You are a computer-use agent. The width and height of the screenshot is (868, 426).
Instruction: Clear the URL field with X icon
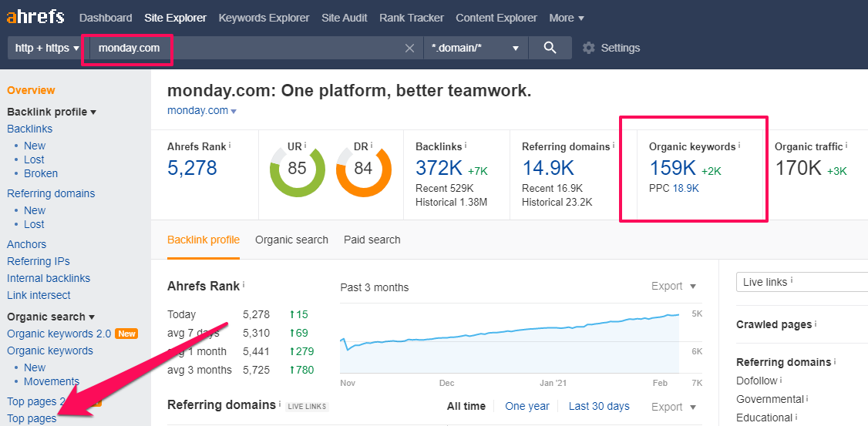pos(409,49)
